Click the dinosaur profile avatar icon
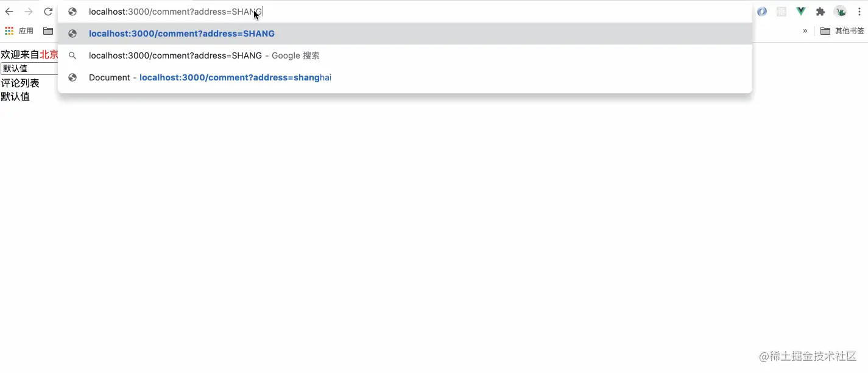This screenshot has height=373, width=868. 840,11
